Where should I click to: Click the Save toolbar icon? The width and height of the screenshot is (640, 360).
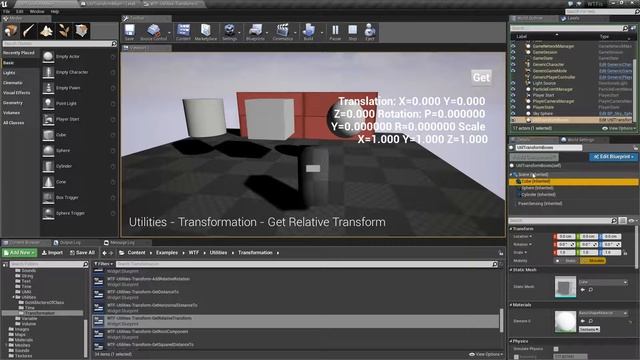pos(129,32)
